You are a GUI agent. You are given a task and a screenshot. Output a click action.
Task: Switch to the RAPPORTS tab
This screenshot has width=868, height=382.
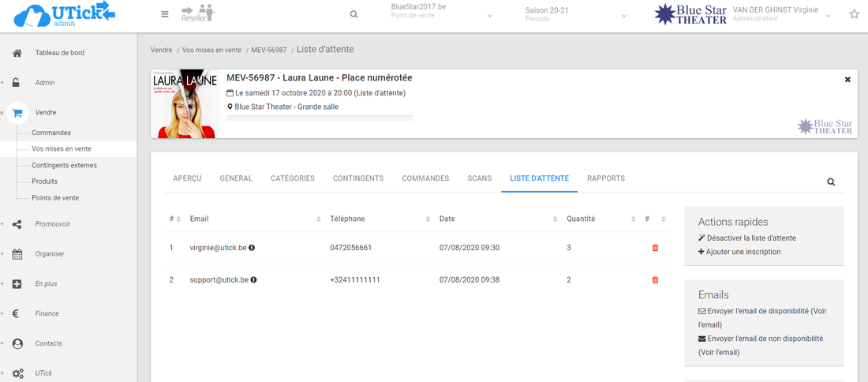point(606,178)
